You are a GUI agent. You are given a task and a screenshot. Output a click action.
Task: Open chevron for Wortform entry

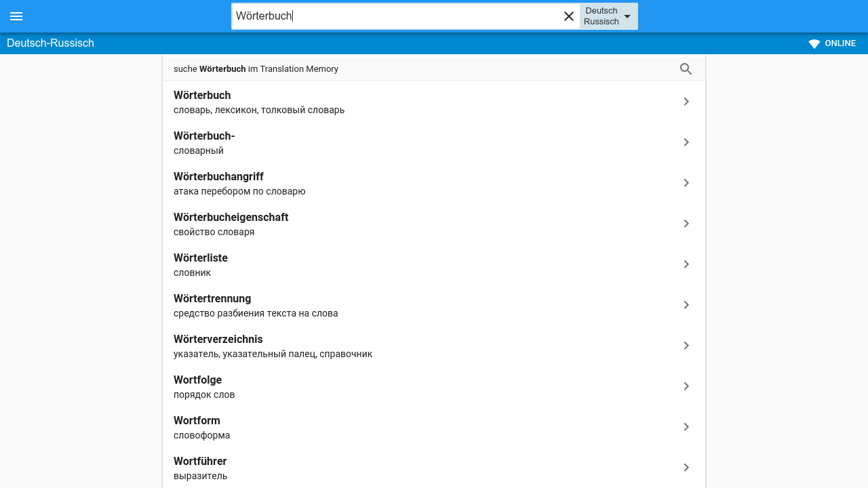click(686, 427)
